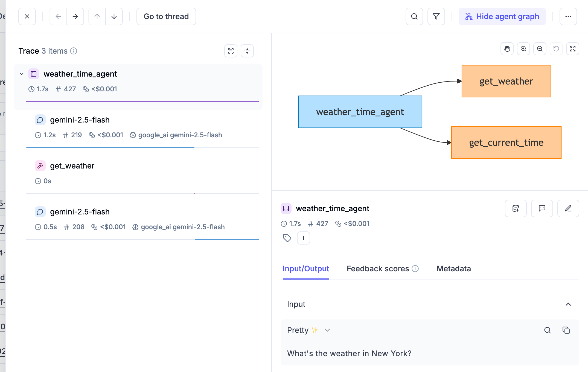
Task: Open comments for weather_time_agent
Action: (x=542, y=208)
